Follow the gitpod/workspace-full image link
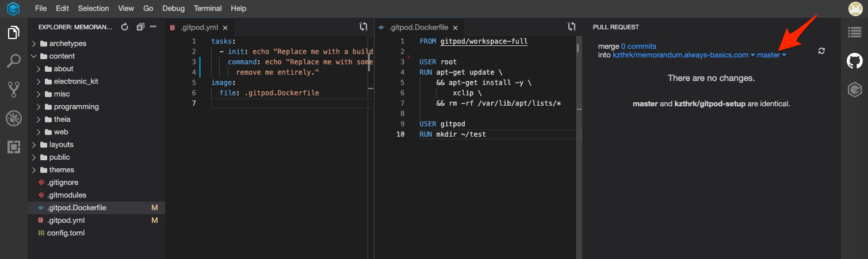This screenshot has height=259, width=868. (x=484, y=41)
